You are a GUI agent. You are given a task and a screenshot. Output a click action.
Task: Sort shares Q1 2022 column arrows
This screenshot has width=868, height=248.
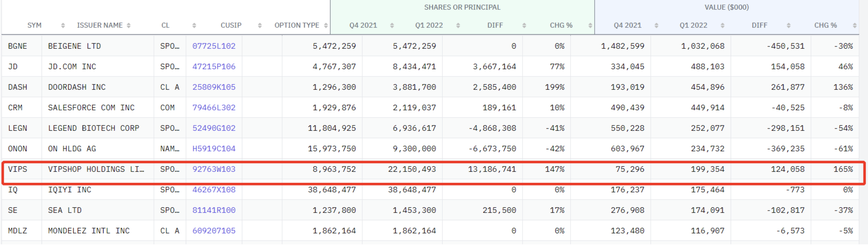458,26
